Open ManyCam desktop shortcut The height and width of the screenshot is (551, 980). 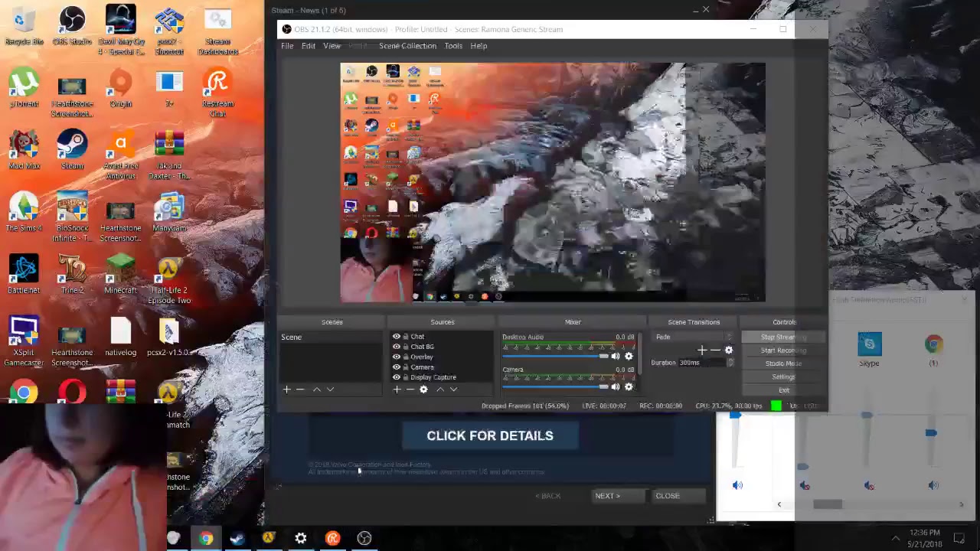pyautogui.click(x=169, y=212)
